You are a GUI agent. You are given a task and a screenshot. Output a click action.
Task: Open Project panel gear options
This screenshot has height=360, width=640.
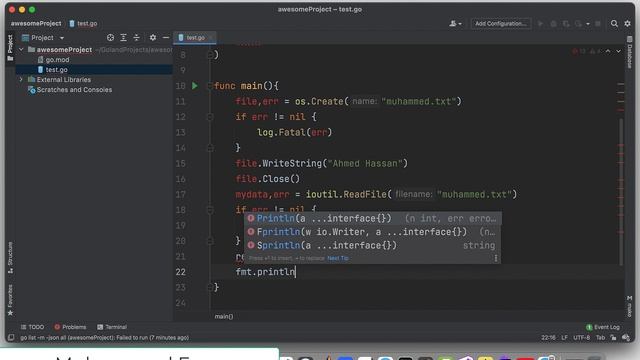pyautogui.click(x=153, y=38)
